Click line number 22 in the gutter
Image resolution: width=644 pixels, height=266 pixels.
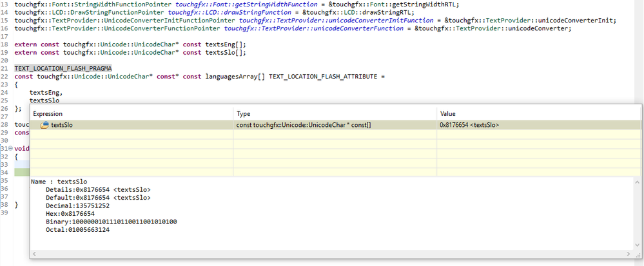(5, 77)
